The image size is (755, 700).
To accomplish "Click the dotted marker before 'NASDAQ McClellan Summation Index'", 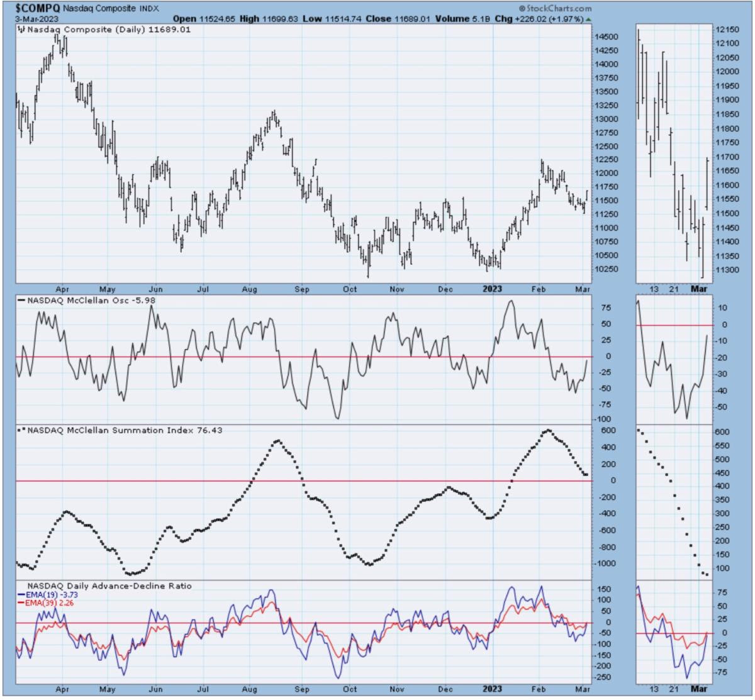I will pos(21,430).
